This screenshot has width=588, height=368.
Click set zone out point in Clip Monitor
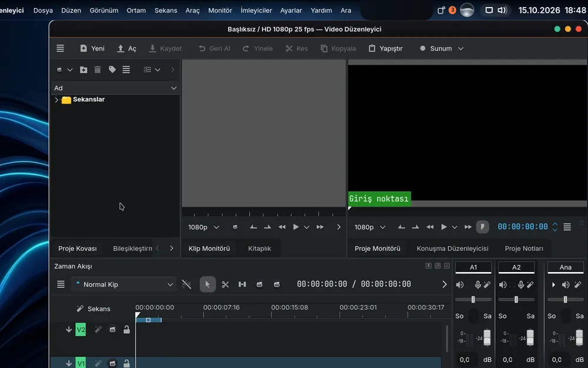pyautogui.click(x=268, y=227)
